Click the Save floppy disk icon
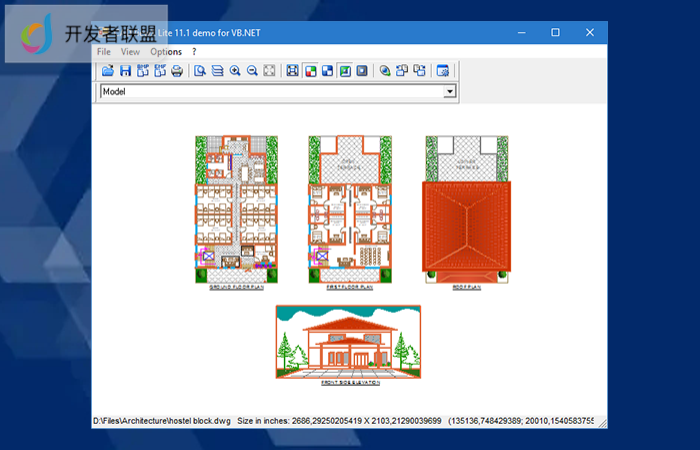Screen dimensions: 700x450 (125, 71)
